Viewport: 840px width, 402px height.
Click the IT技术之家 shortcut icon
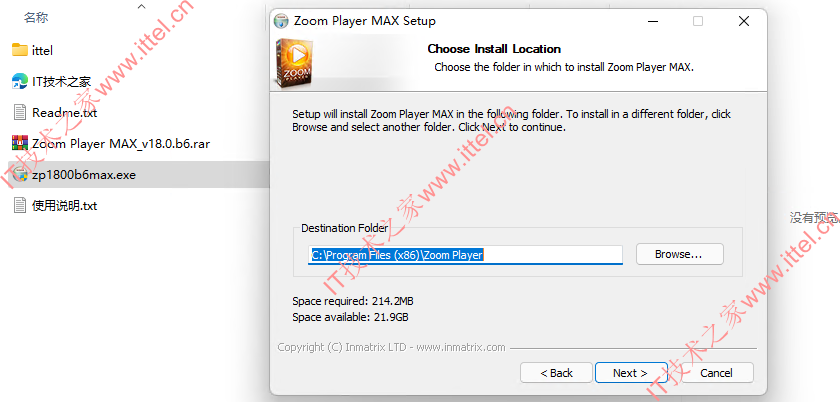coord(20,81)
